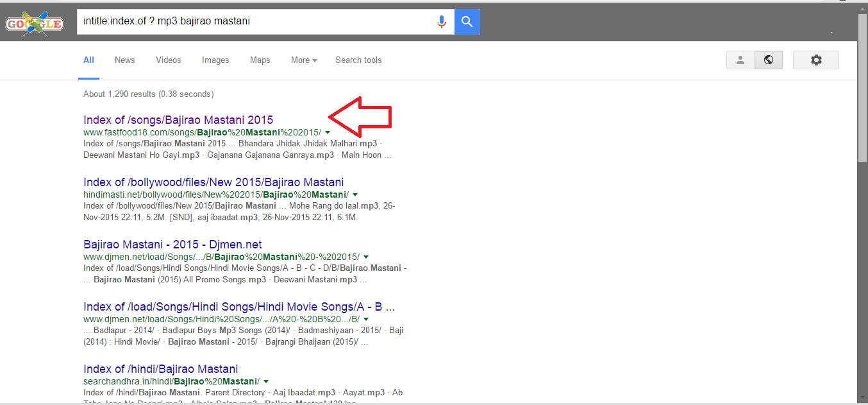Viewport: 868px width, 405px height.
Task: Expand arrow beside djmen.net Hindi%20Songs URL
Action: click(x=366, y=319)
